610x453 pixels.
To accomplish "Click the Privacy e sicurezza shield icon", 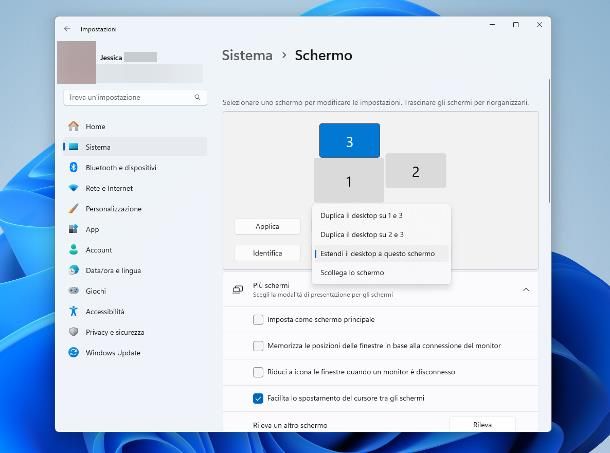I will [x=74, y=332].
